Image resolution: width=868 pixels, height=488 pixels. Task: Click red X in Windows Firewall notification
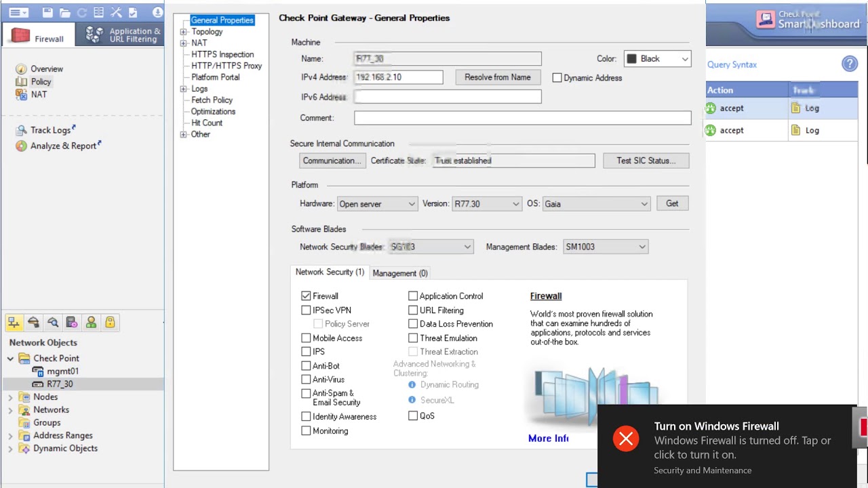click(626, 439)
